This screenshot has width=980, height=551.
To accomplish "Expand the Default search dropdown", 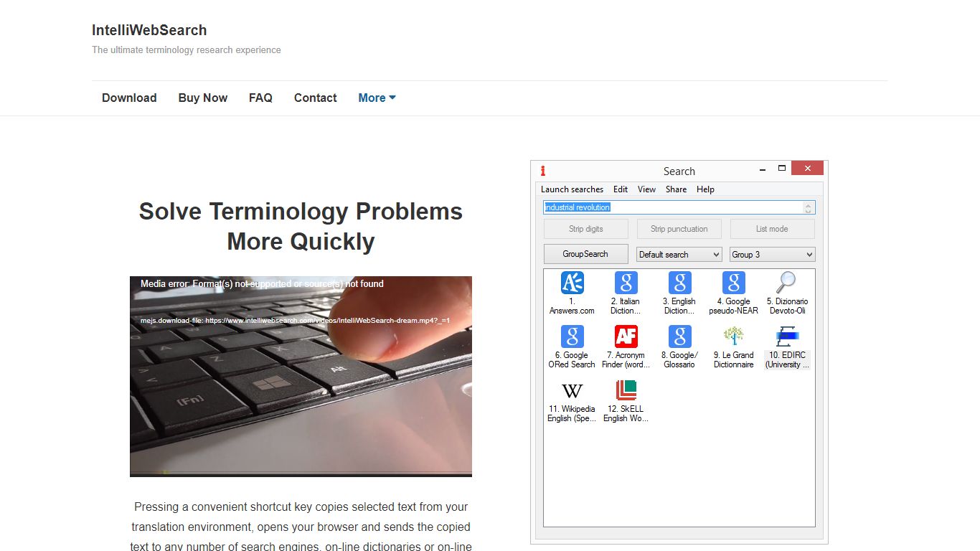I will tap(679, 255).
